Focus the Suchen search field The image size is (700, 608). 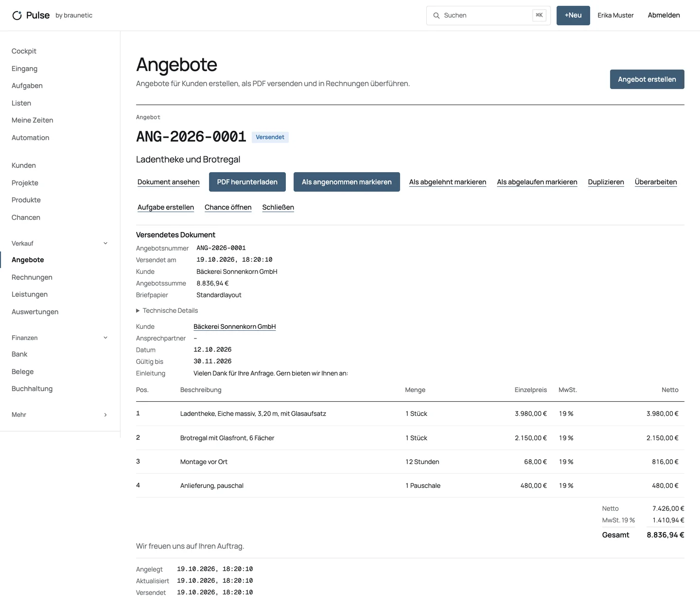point(489,16)
